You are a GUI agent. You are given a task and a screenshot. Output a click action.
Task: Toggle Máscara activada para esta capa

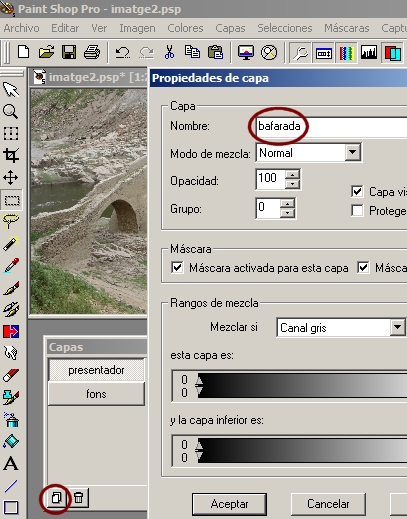pos(177,268)
